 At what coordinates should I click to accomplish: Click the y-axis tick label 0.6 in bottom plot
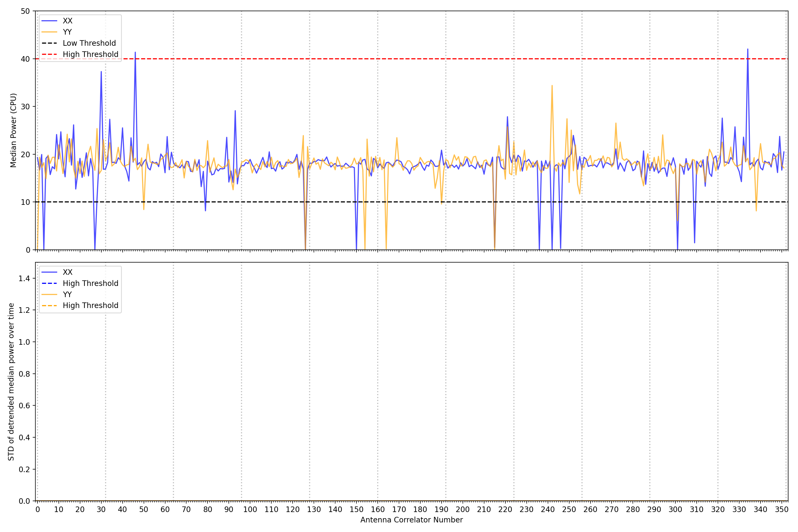[24, 406]
